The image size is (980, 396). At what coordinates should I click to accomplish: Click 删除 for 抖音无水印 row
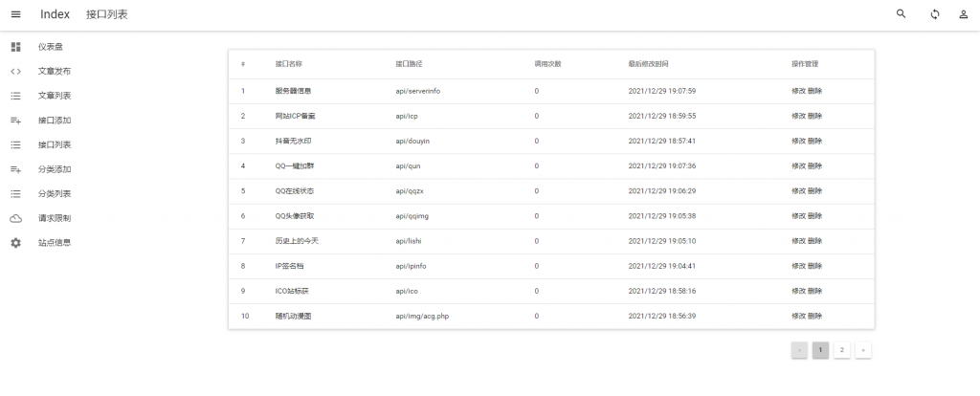(814, 141)
